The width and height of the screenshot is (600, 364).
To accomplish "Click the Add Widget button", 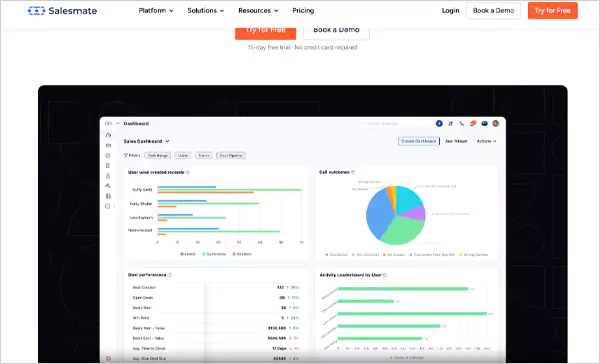I will click(456, 141).
